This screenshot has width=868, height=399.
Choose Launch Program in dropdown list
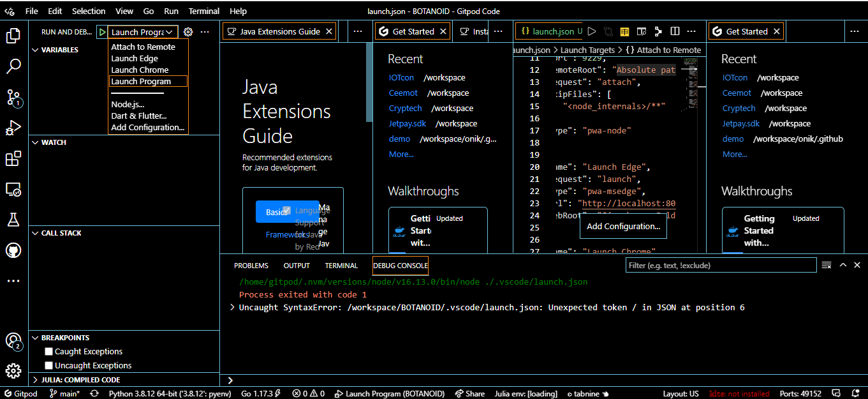point(149,81)
